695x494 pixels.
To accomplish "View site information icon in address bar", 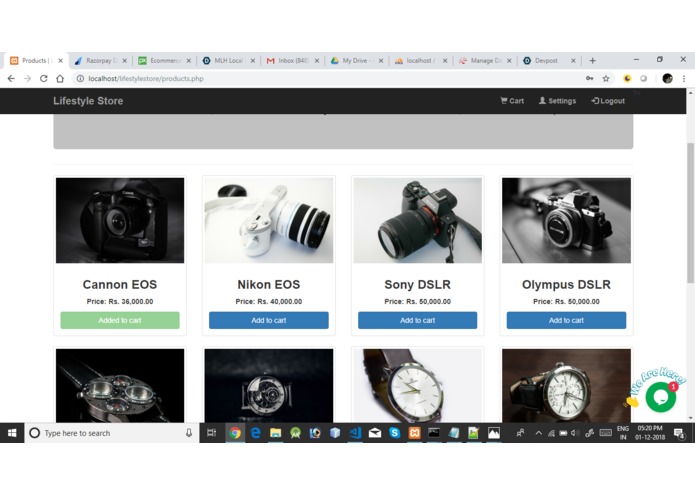I will click(80, 78).
